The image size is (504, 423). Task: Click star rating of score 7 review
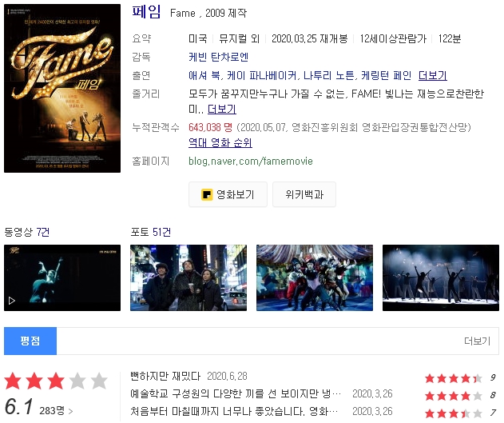[x=454, y=413]
